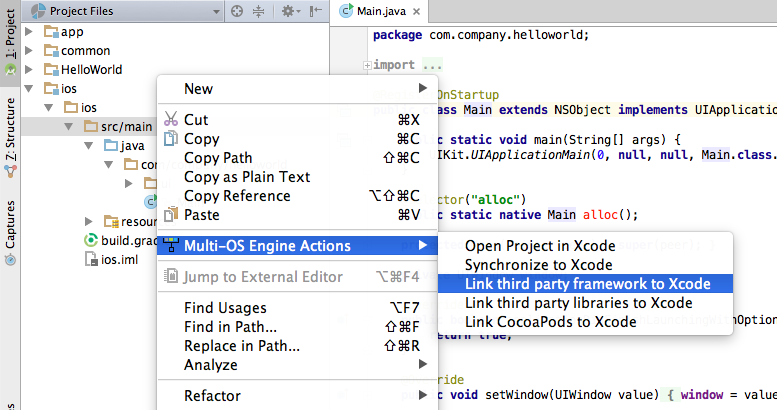
Task: Click the resources folder icon
Action: pos(111,221)
